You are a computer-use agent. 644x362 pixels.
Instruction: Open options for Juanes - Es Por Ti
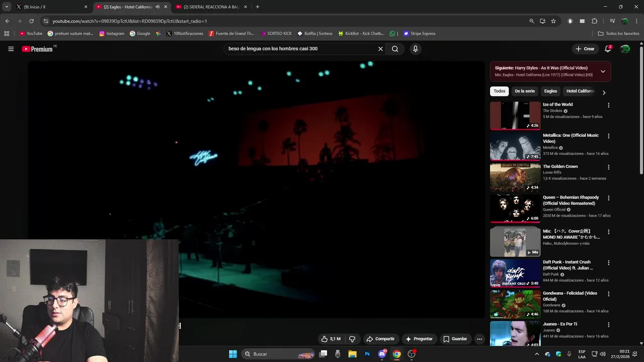(x=608, y=325)
